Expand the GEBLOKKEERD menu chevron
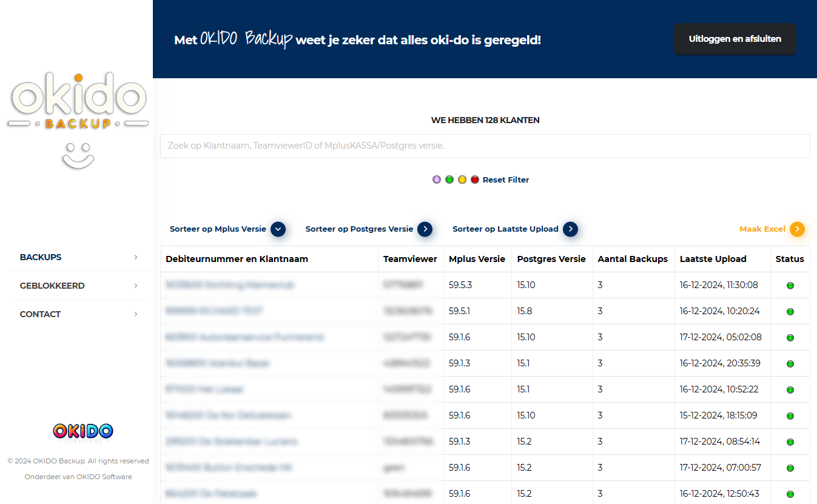817x504 pixels. (136, 286)
